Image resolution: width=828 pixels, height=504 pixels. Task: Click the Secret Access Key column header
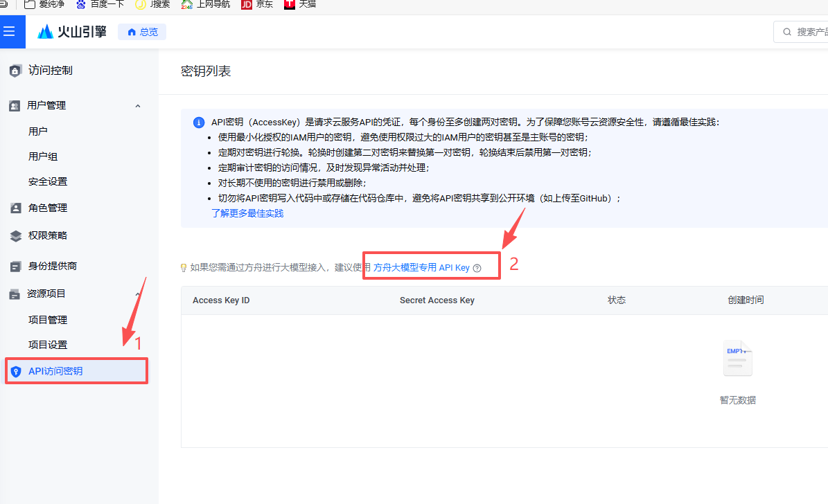coord(437,300)
